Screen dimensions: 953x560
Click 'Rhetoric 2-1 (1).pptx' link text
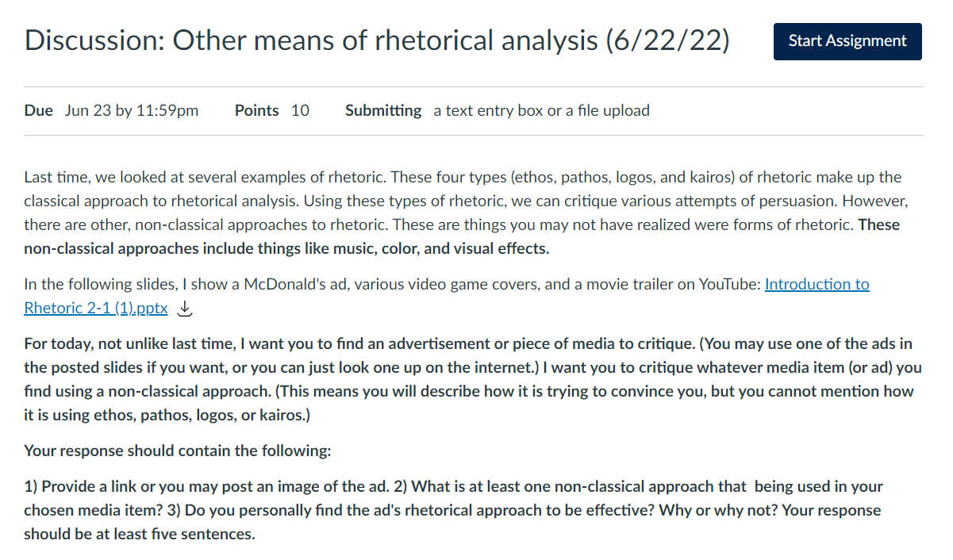(x=96, y=309)
